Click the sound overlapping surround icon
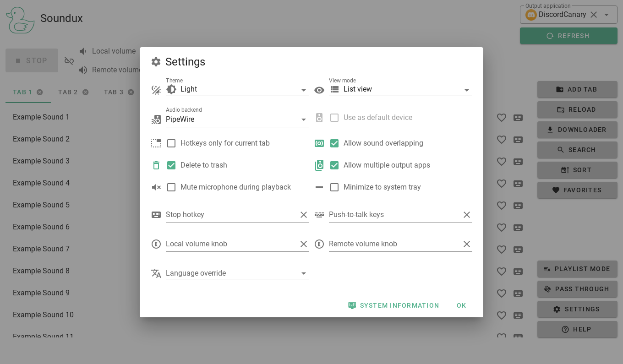This screenshot has width=623, height=364. point(319,143)
